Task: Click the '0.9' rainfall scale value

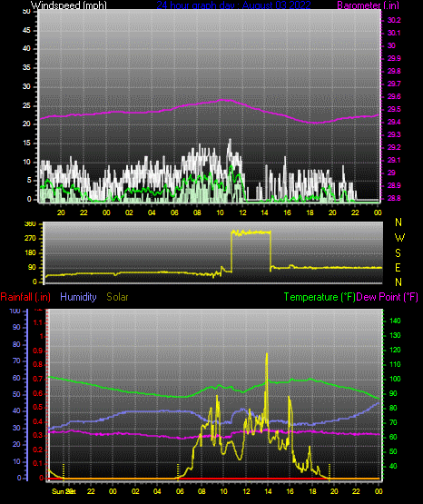Action: pos(38,351)
